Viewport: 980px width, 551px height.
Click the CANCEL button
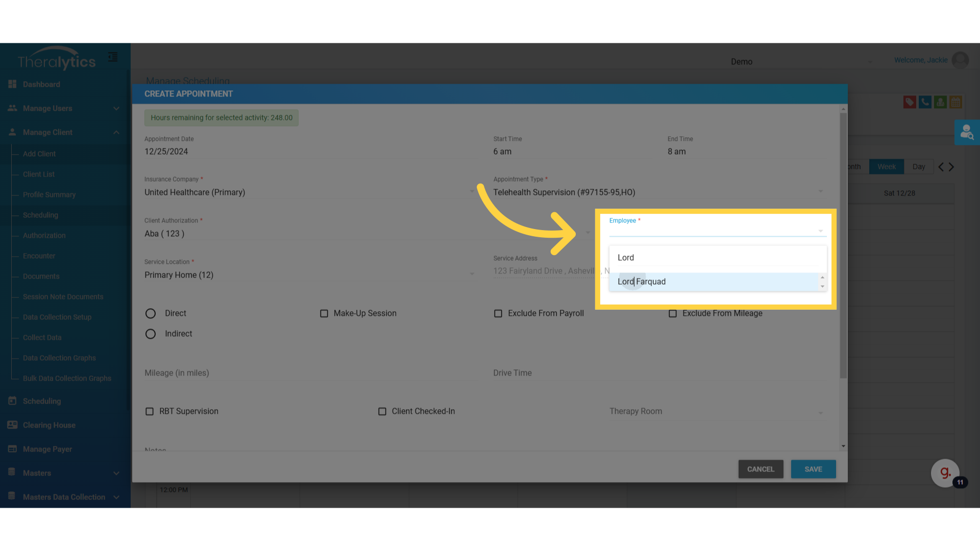click(761, 469)
